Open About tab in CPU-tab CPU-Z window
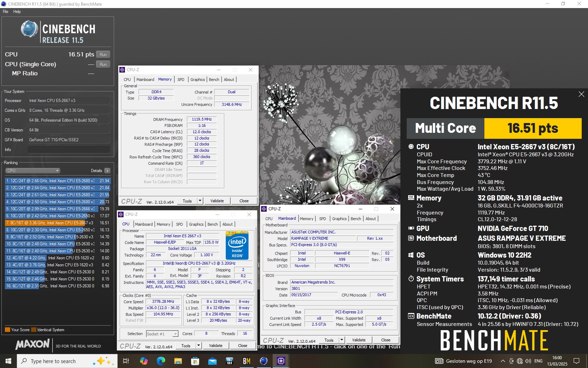 point(227,224)
